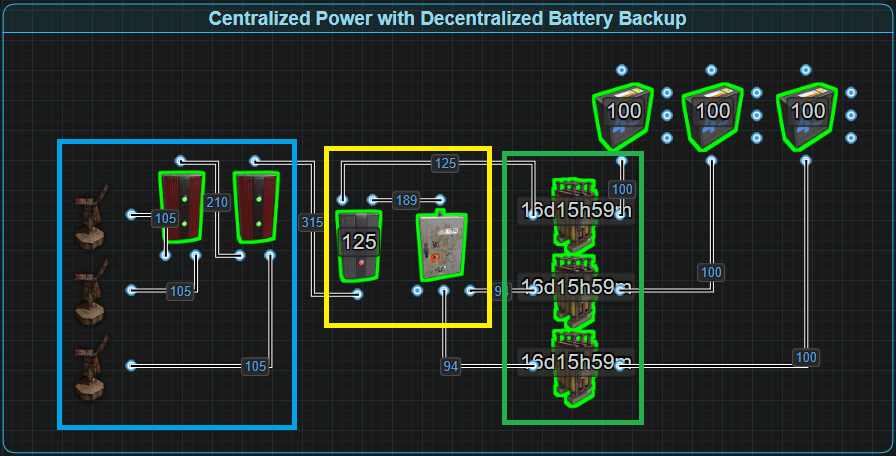The height and width of the screenshot is (456, 896).
Task: Click the left red root combiner
Action: (181, 206)
